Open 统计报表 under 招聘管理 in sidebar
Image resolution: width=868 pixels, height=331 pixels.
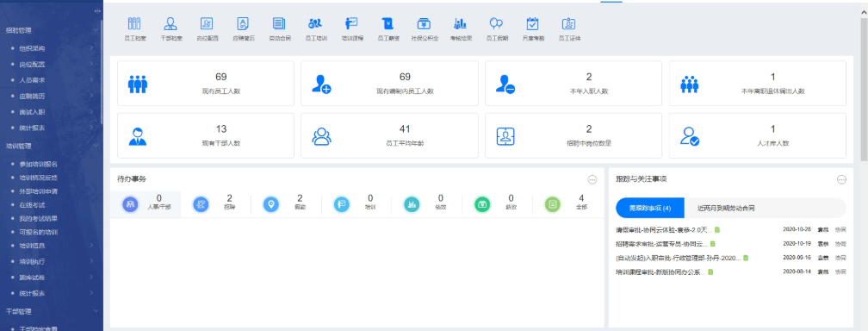point(32,128)
